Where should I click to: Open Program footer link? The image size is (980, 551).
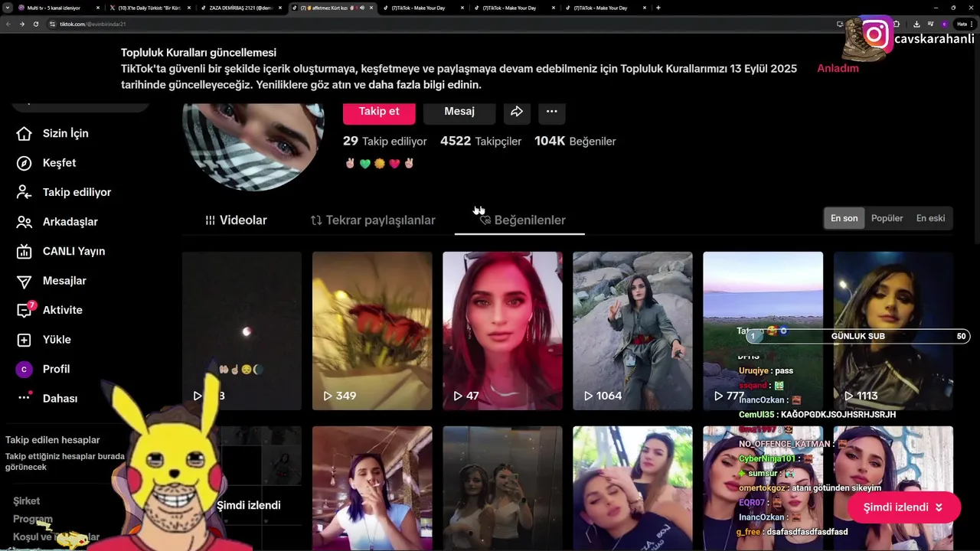coord(33,519)
